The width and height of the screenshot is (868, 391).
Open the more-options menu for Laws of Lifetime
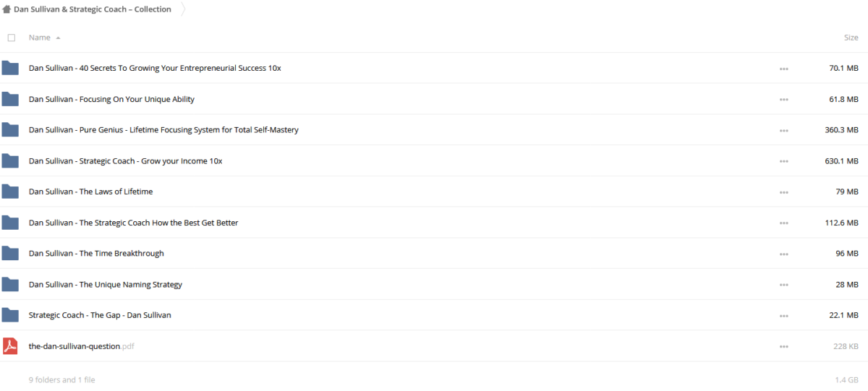pyautogui.click(x=784, y=192)
